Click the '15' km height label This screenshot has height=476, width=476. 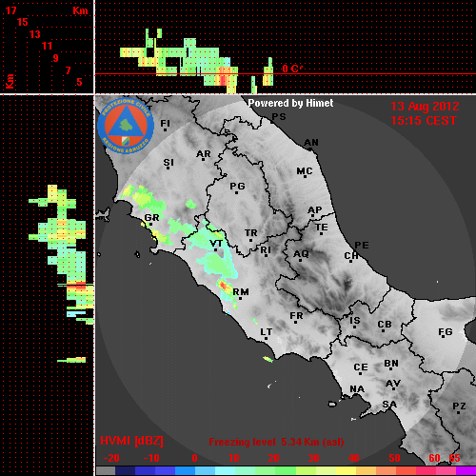click(x=23, y=22)
